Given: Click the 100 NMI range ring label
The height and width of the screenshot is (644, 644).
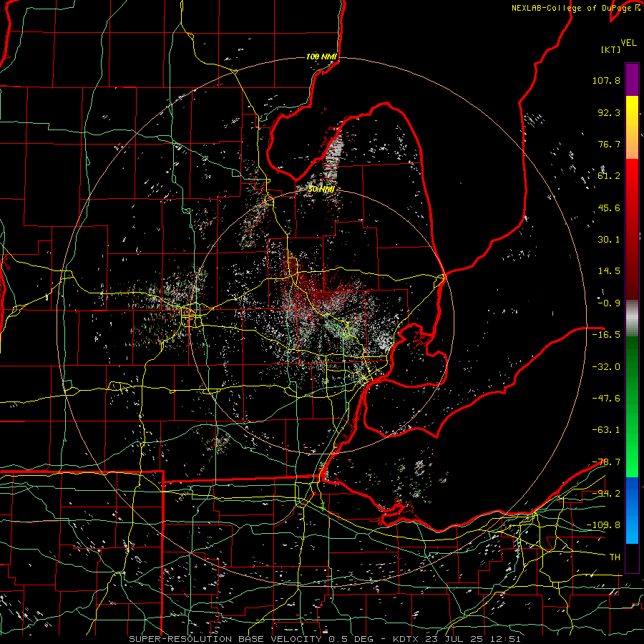Looking at the screenshot, I should tap(321, 57).
